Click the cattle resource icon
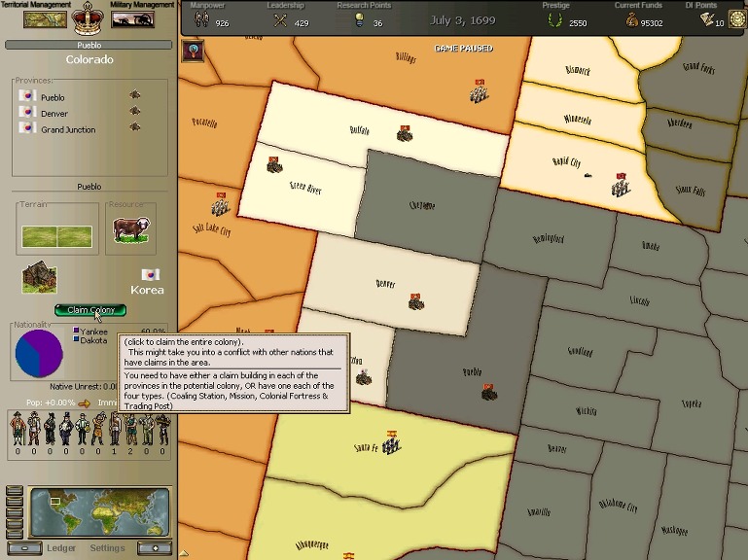Viewport: 748px width, 560px height. click(130, 231)
